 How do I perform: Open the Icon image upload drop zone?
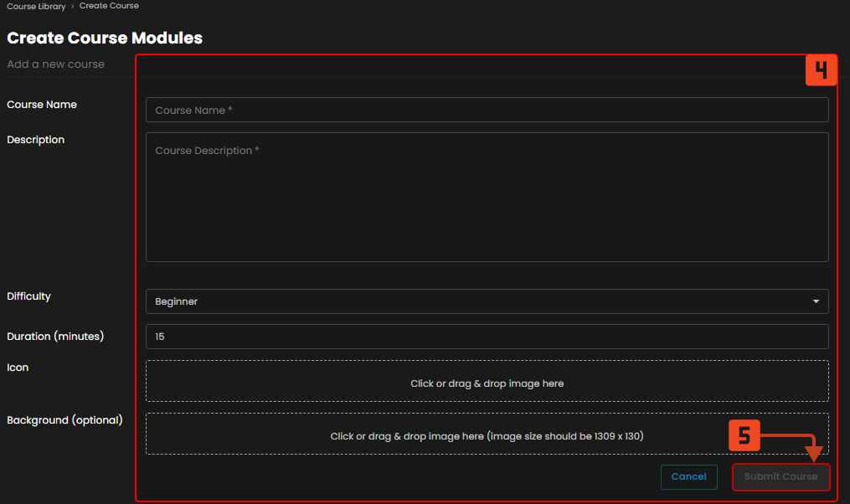click(x=487, y=383)
